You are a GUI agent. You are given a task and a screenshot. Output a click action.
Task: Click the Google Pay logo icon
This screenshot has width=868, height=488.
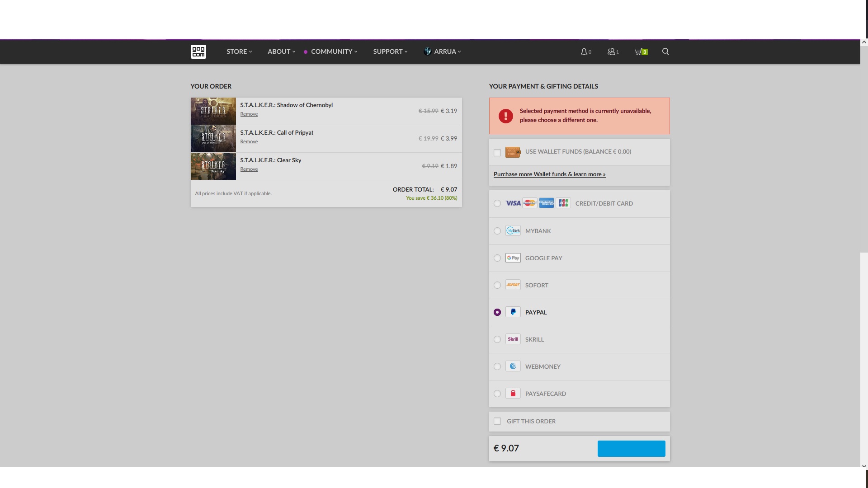tap(513, 258)
